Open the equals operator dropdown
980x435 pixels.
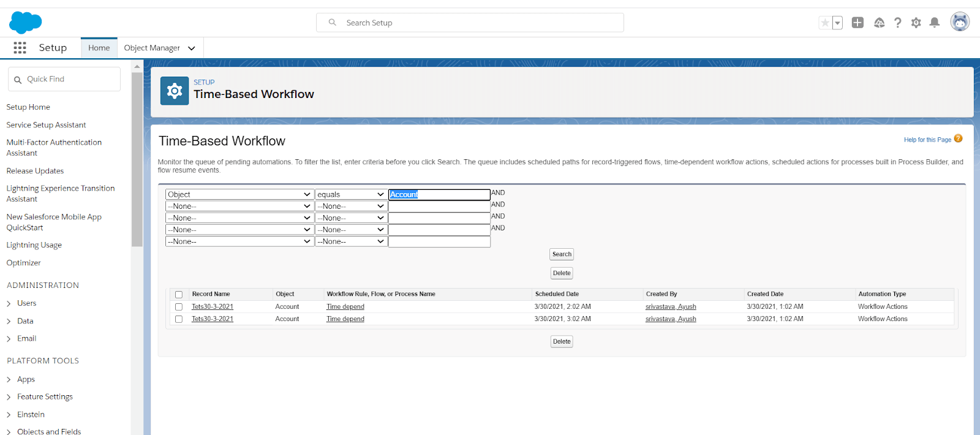[x=350, y=195]
